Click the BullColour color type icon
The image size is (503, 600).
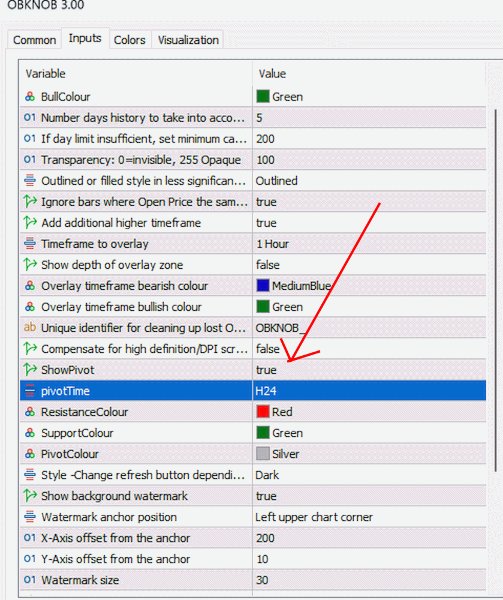tap(30, 97)
